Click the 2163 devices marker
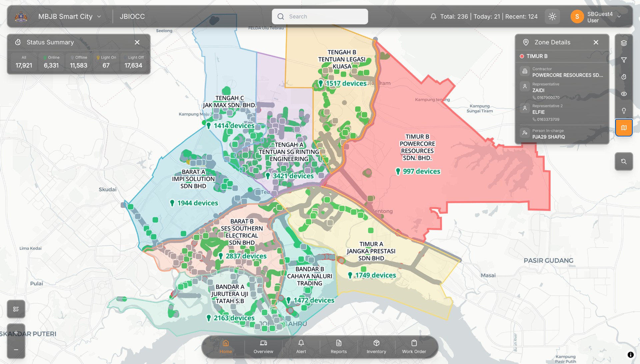 [x=231, y=318]
